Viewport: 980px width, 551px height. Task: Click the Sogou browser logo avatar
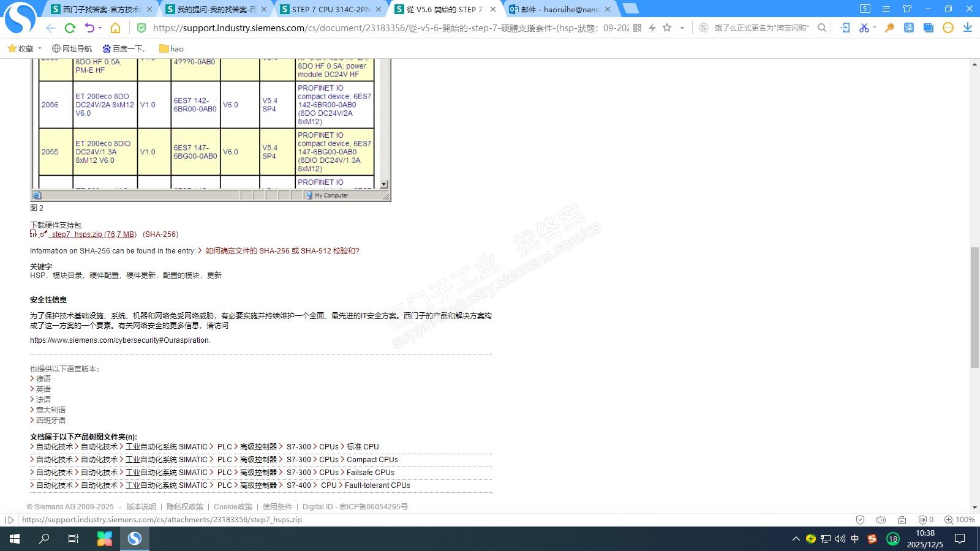click(x=20, y=18)
